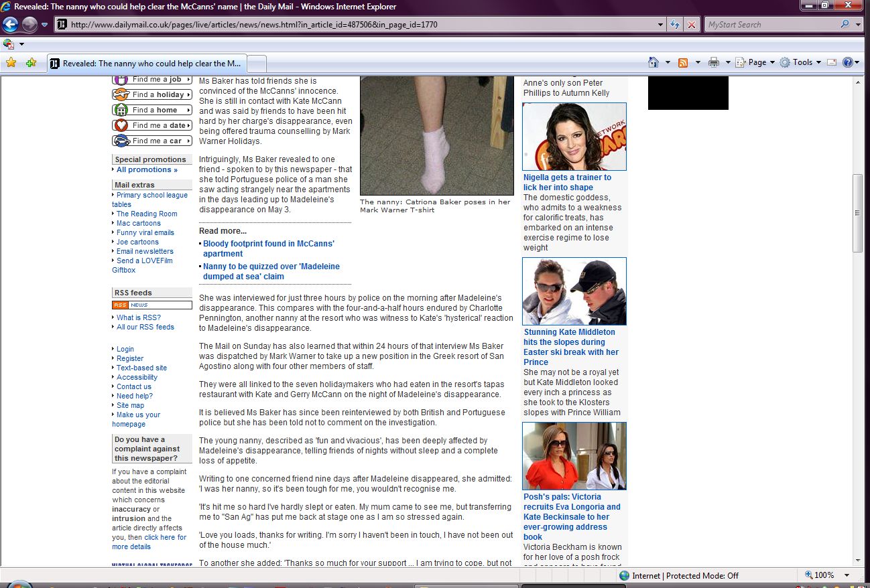Click the Nigella Lawson article thumbnail

pos(574,137)
